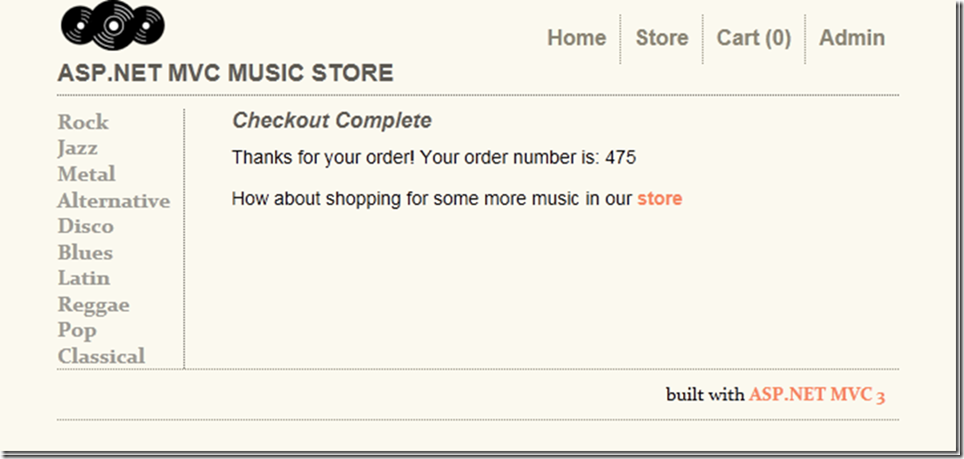Image resolution: width=964 pixels, height=459 pixels.
Task: Open the Alternative genre
Action: [114, 200]
